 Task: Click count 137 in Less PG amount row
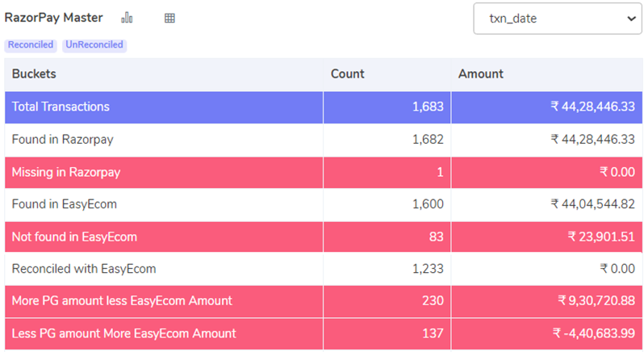coord(433,333)
